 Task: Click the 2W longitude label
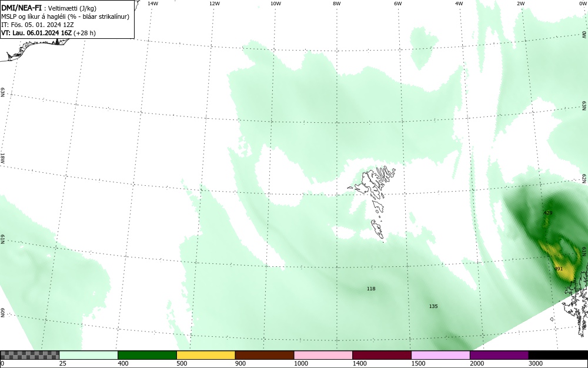coord(520,4)
